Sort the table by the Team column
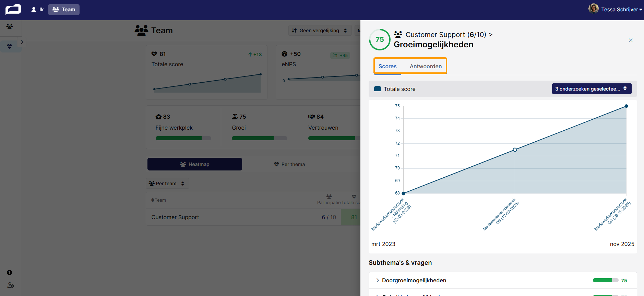Viewport: 644px width, 296px height. (x=158, y=200)
